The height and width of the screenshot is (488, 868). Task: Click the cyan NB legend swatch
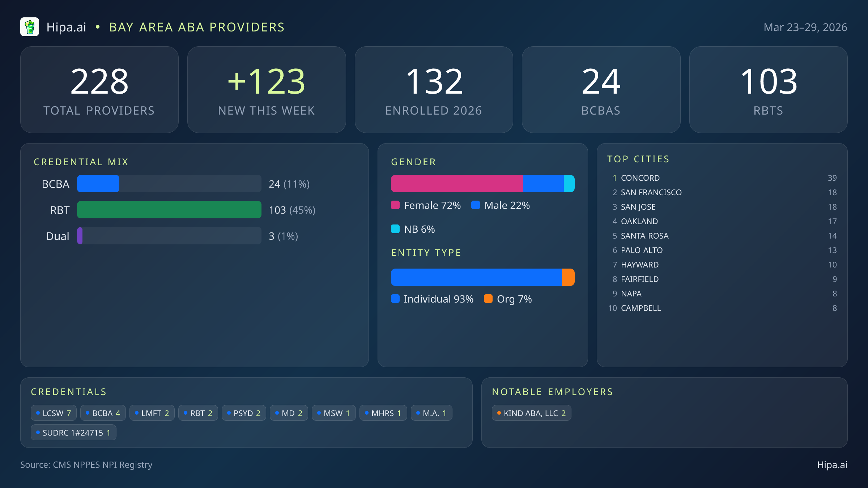click(x=395, y=229)
